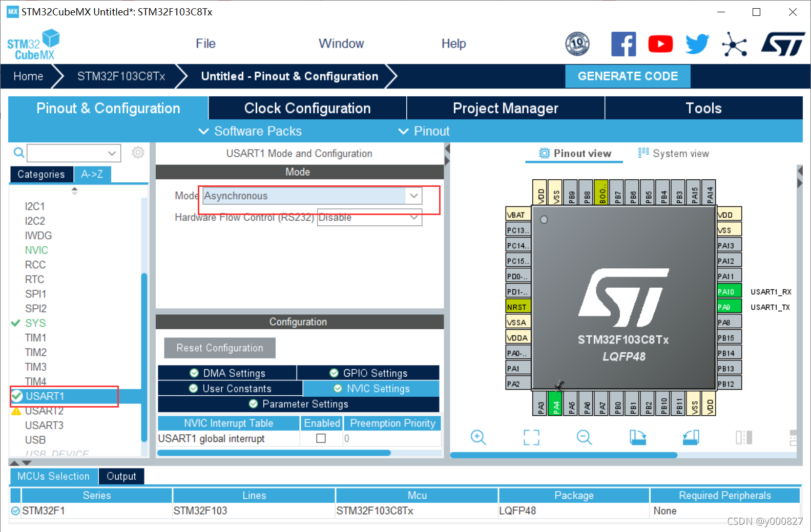This screenshot has height=532, width=811.
Task: Select the PC13 pin on chip
Action: pyautogui.click(x=518, y=230)
